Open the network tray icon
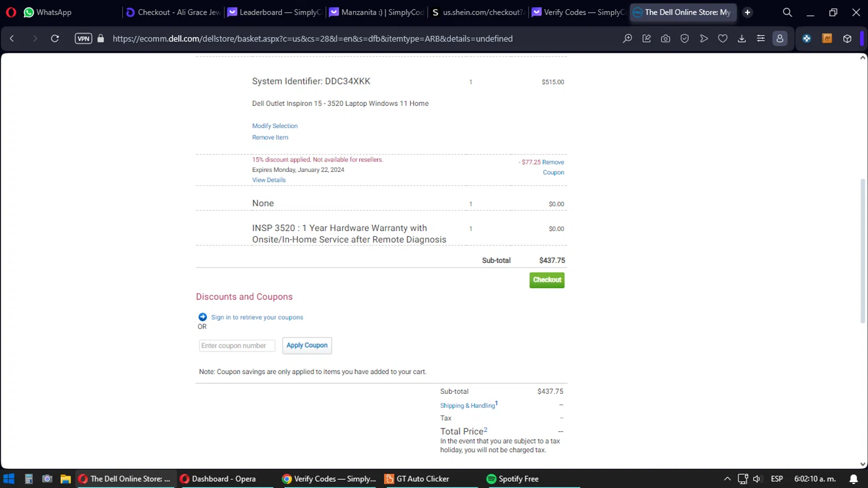The width and height of the screenshot is (868, 488). pyautogui.click(x=743, y=479)
